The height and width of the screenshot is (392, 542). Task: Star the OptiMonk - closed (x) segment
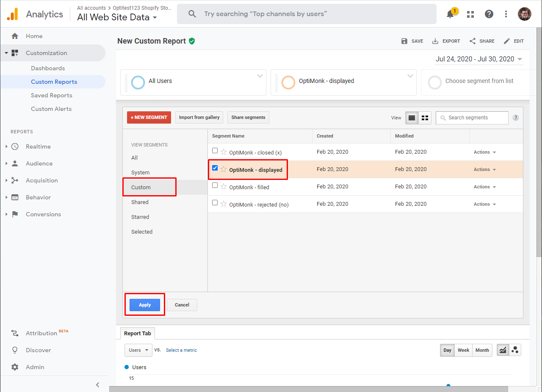[x=224, y=152]
